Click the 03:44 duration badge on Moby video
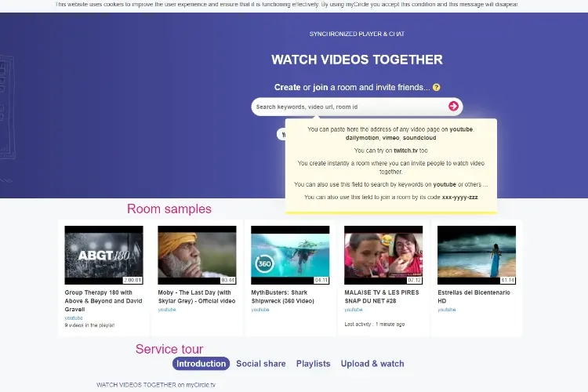Screen dimensions: 588x392 (228, 280)
